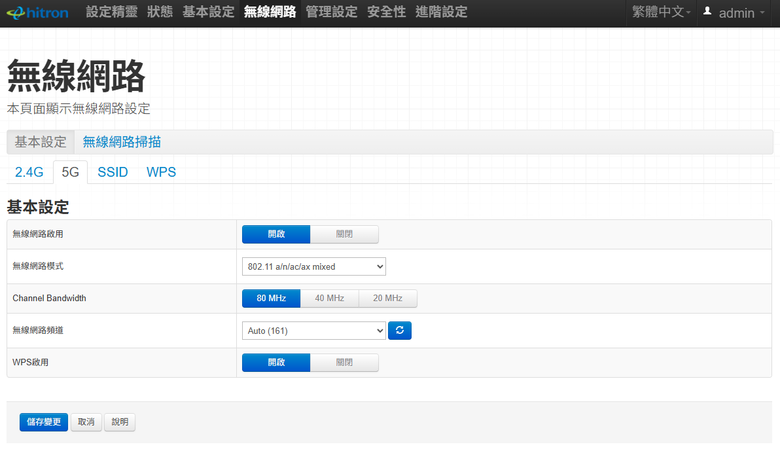Click the 無線網路 page heading

pos(76,76)
